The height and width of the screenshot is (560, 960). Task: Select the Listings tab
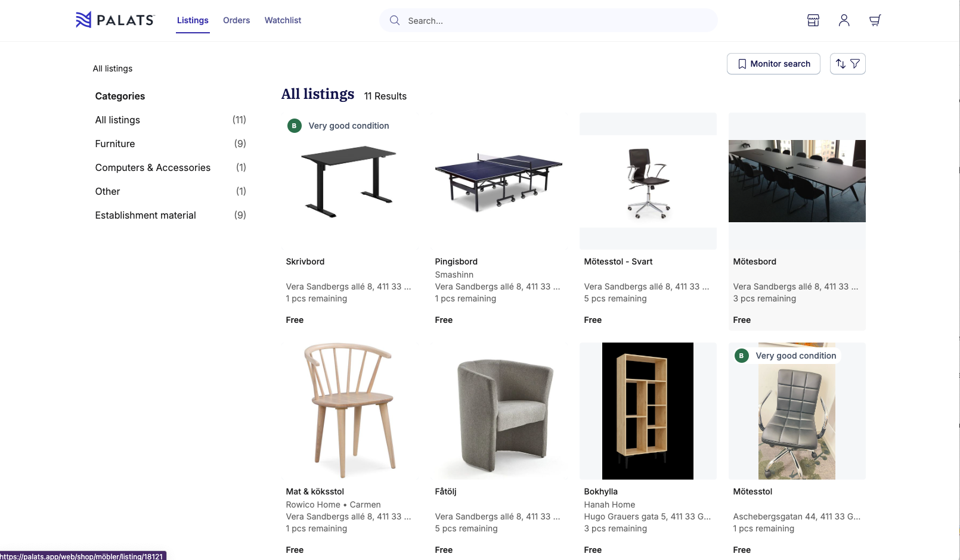[193, 20]
